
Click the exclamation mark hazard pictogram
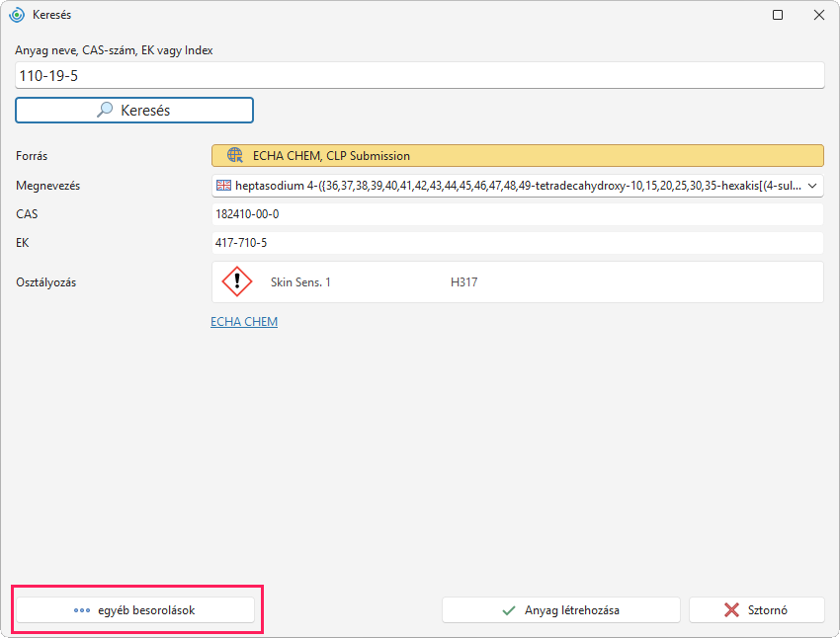[237, 281]
